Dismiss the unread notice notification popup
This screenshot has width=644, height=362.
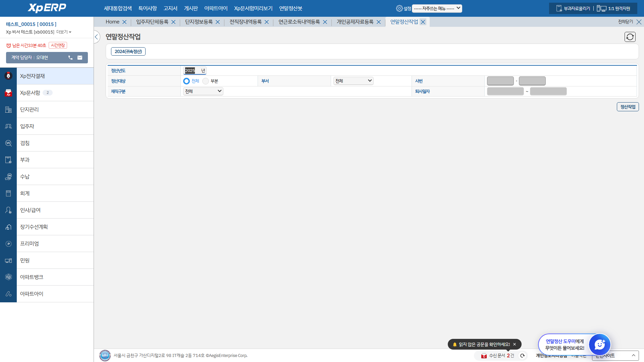point(515,344)
